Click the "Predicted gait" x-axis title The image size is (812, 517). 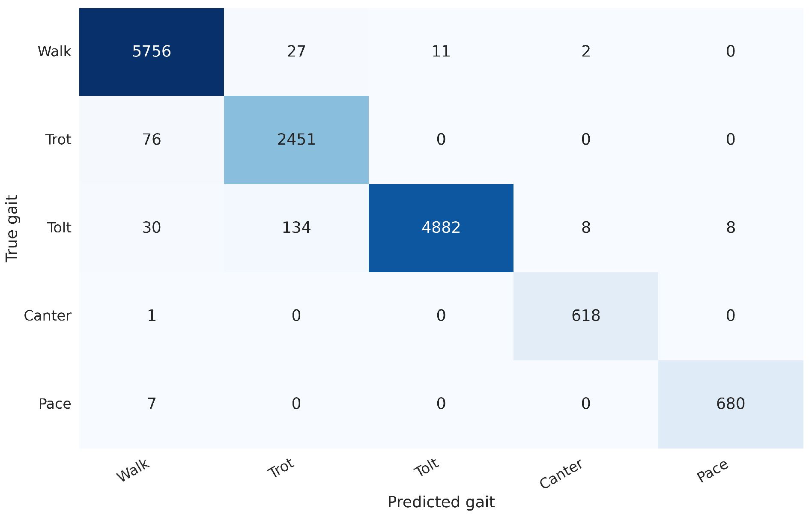click(441, 502)
